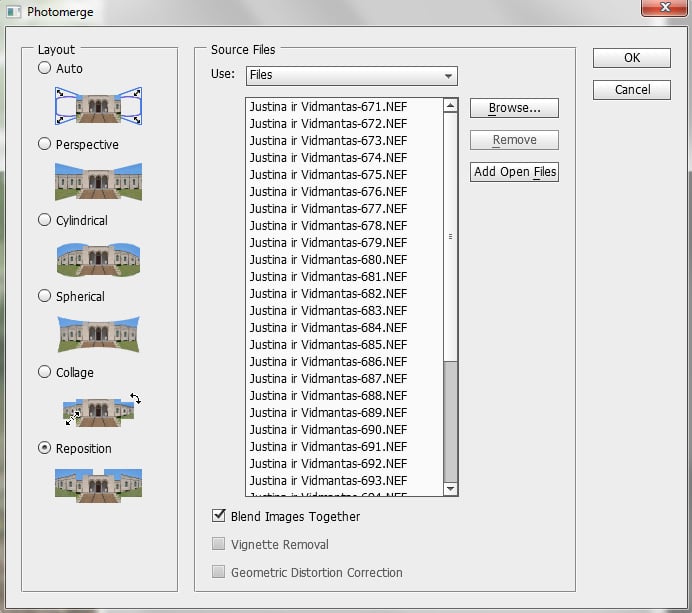The height and width of the screenshot is (613, 692).
Task: Click the Cylindrical layout preview image
Action: coord(98,259)
